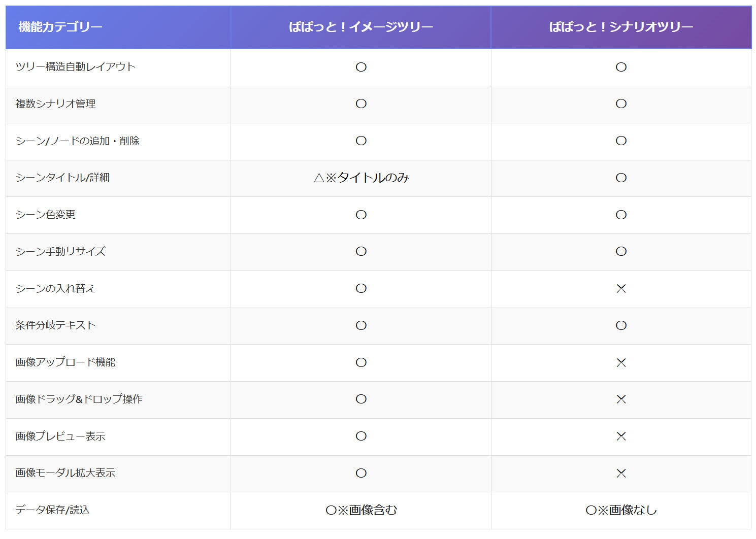
Task: Click the ぱぱっと！シナリオツリー column header
Action: 620,27
